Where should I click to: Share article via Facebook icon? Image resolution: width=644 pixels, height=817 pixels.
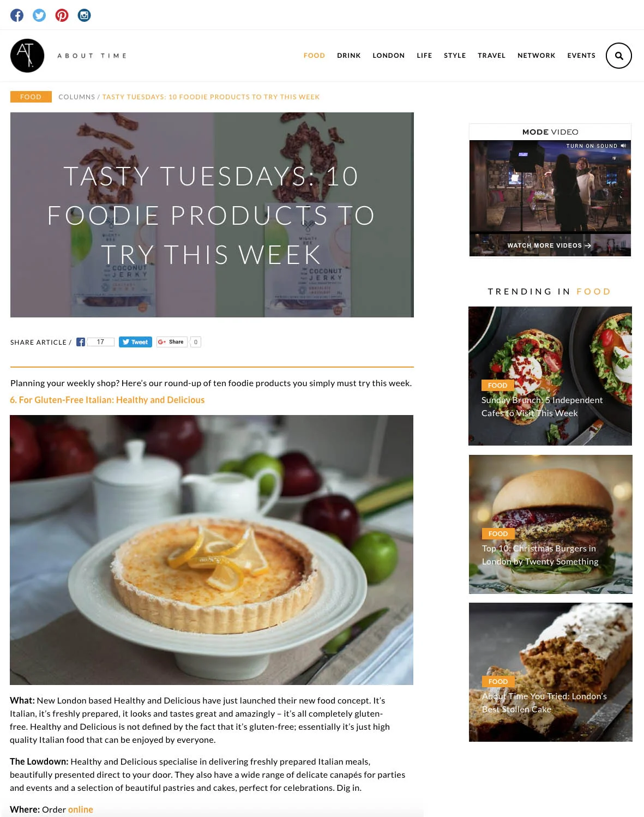[81, 342]
